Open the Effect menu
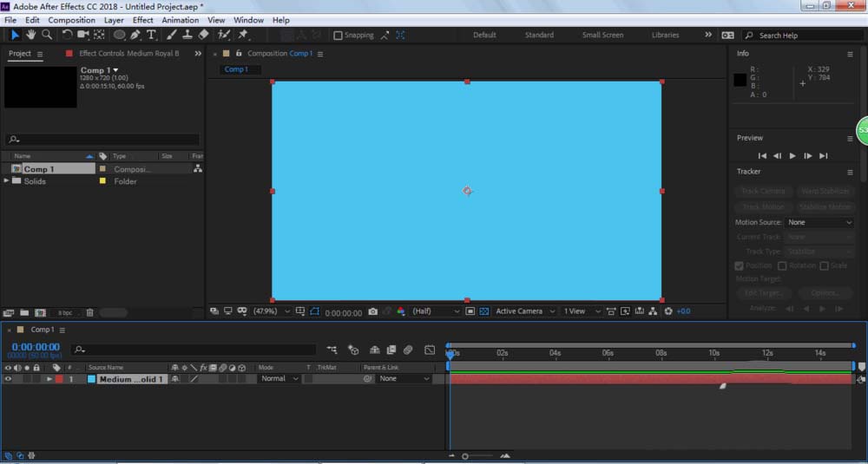Screen dimensions: 868x464 coord(143,20)
